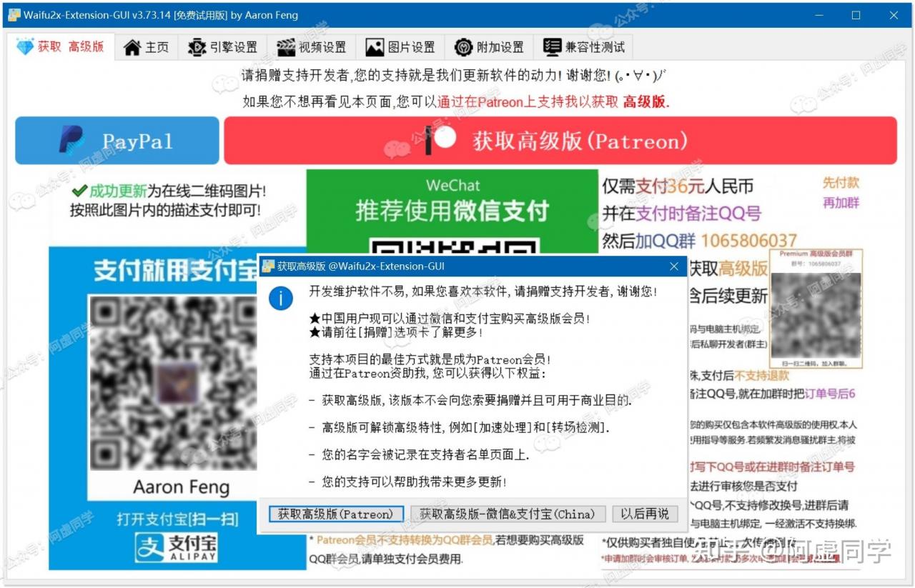The height and width of the screenshot is (588, 915).
Task: Click the red 获取高级版 (Patreon) banner
Action: 560,141
